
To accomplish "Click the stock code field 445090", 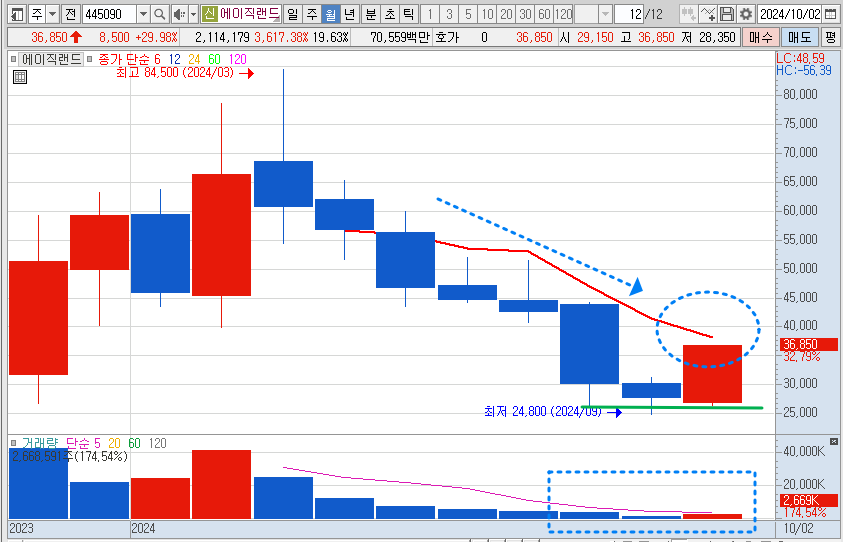I will click(110, 14).
